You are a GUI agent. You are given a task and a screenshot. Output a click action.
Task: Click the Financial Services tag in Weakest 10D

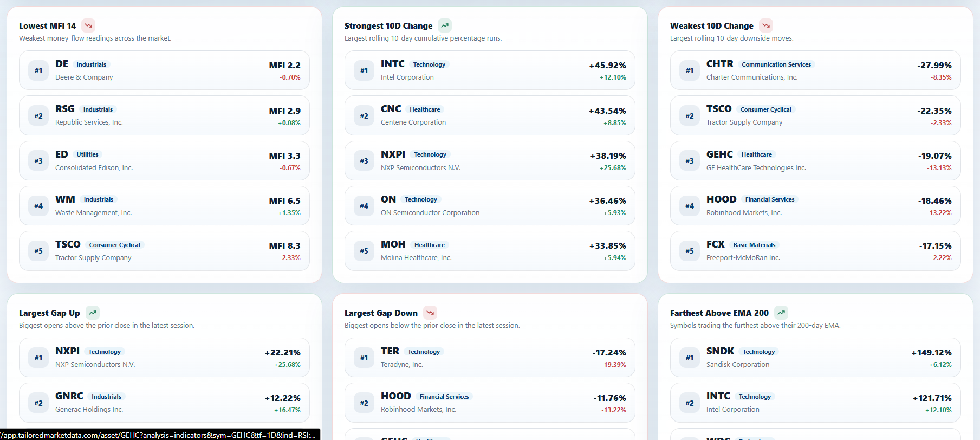[770, 199]
